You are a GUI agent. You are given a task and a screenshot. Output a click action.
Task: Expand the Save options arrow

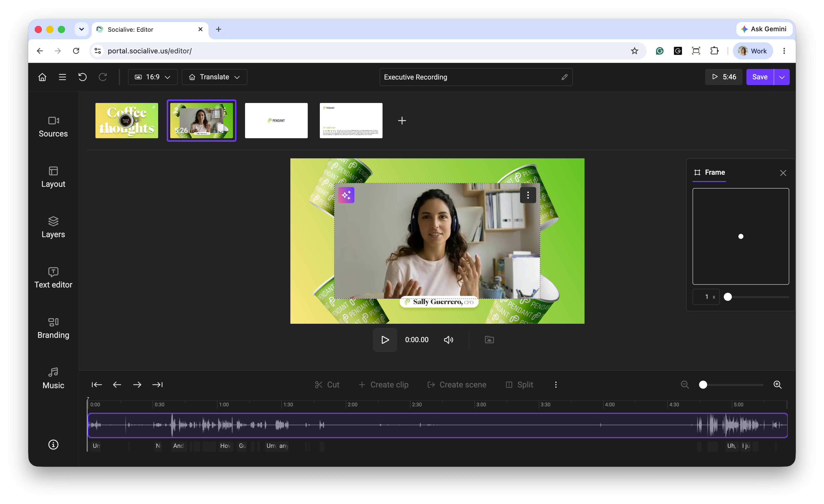pyautogui.click(x=782, y=77)
